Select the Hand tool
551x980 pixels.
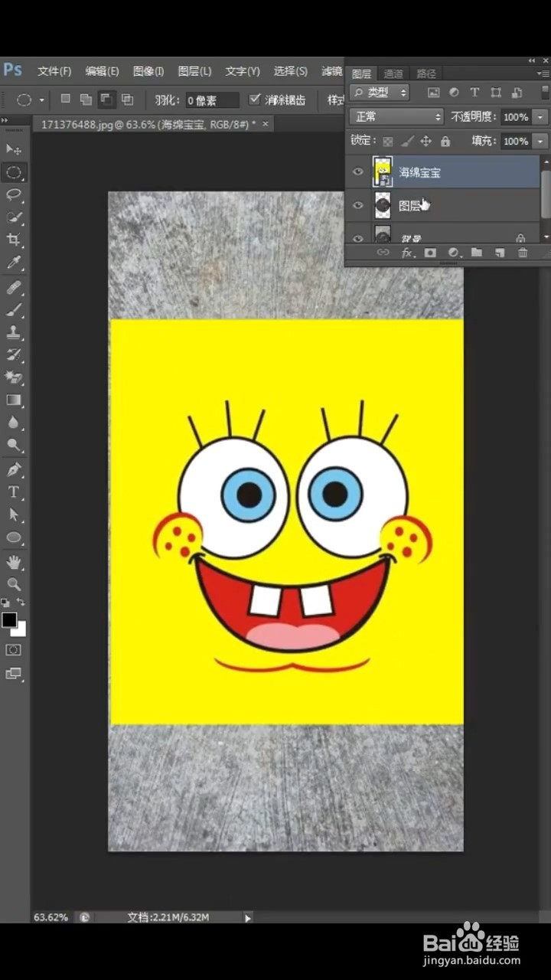14,563
